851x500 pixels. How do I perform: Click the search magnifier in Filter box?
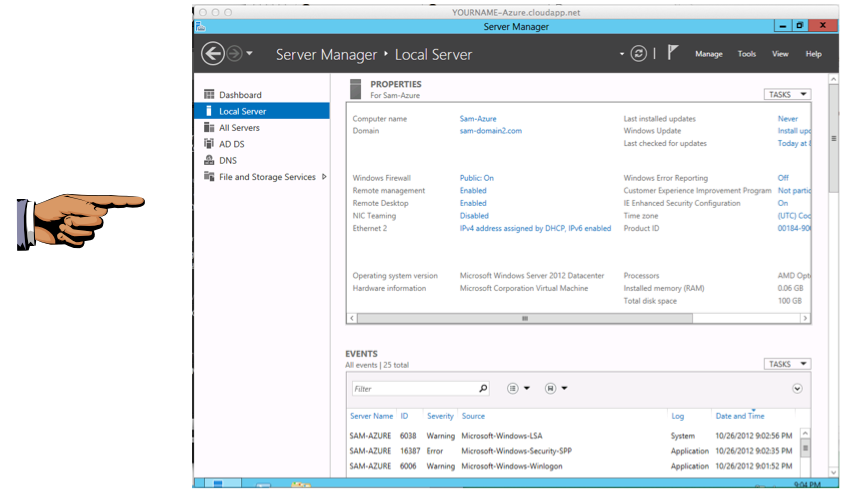[x=483, y=389]
